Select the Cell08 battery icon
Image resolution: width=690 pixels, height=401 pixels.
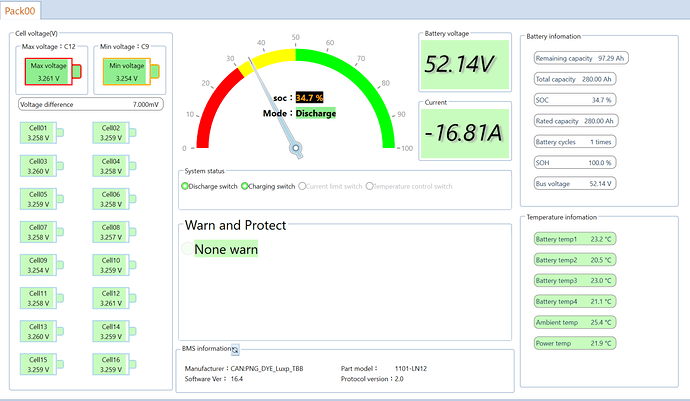114,232
